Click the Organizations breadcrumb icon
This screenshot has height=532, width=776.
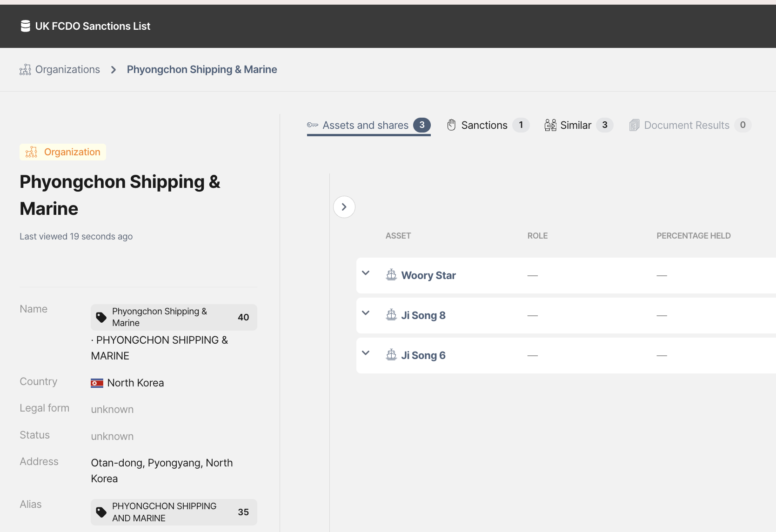tap(25, 70)
